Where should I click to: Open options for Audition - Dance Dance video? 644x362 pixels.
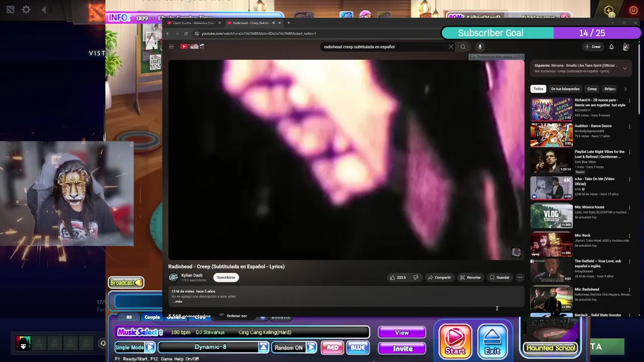coord(629,126)
